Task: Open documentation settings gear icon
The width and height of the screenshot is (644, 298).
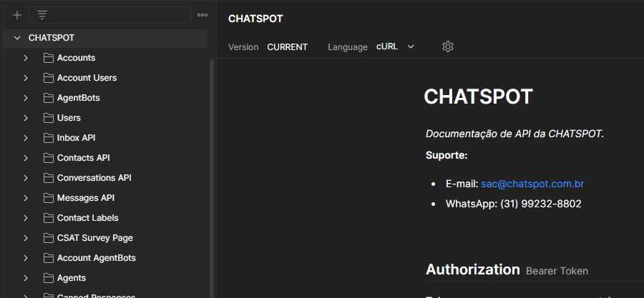Action: [448, 46]
